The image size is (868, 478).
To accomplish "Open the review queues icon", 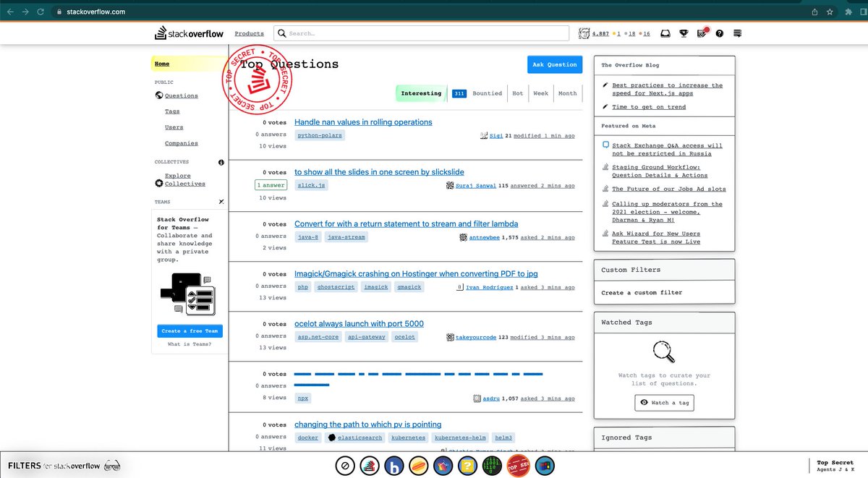I will point(702,33).
